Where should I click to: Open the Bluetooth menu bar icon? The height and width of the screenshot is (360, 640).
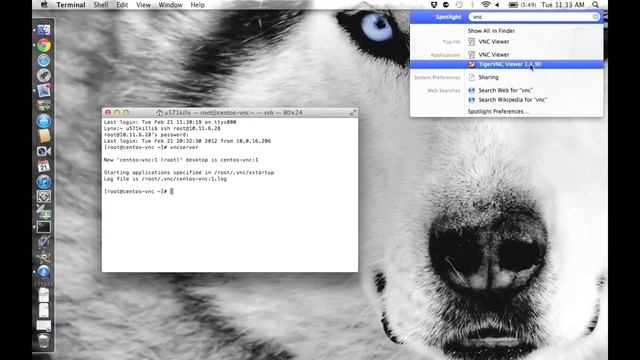pyautogui.click(x=472, y=5)
